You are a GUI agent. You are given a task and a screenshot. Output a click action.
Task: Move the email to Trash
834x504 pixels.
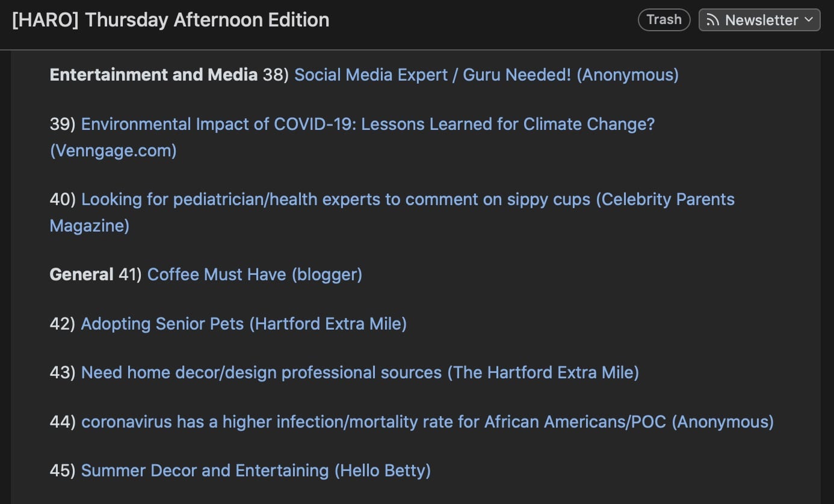pos(664,19)
